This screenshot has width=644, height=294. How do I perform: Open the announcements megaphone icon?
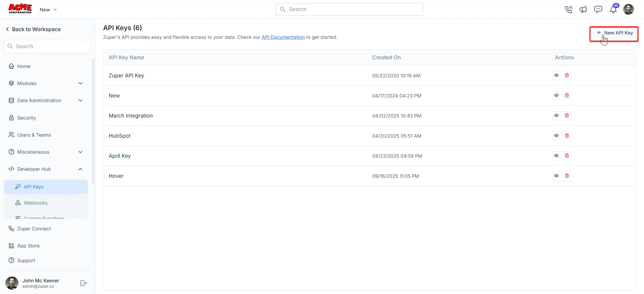point(583,9)
